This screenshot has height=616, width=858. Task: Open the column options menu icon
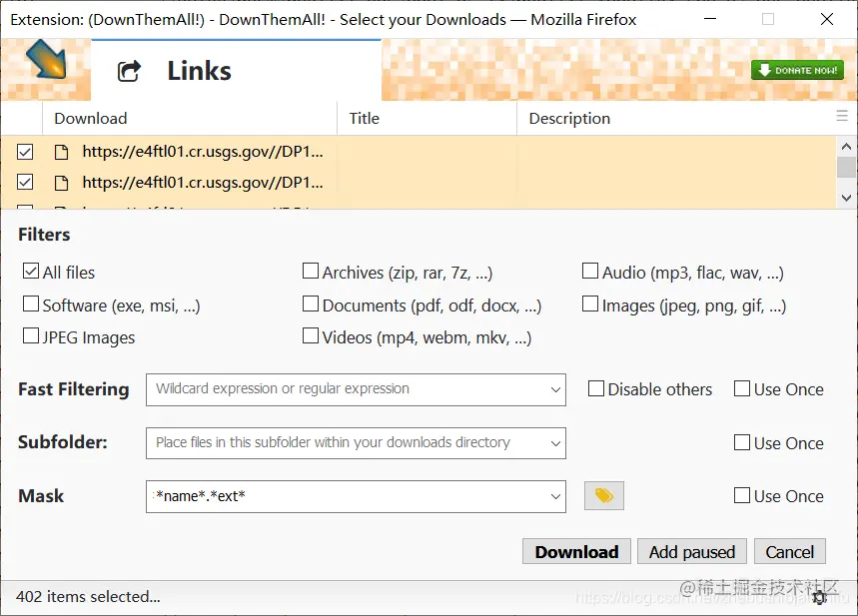842,116
